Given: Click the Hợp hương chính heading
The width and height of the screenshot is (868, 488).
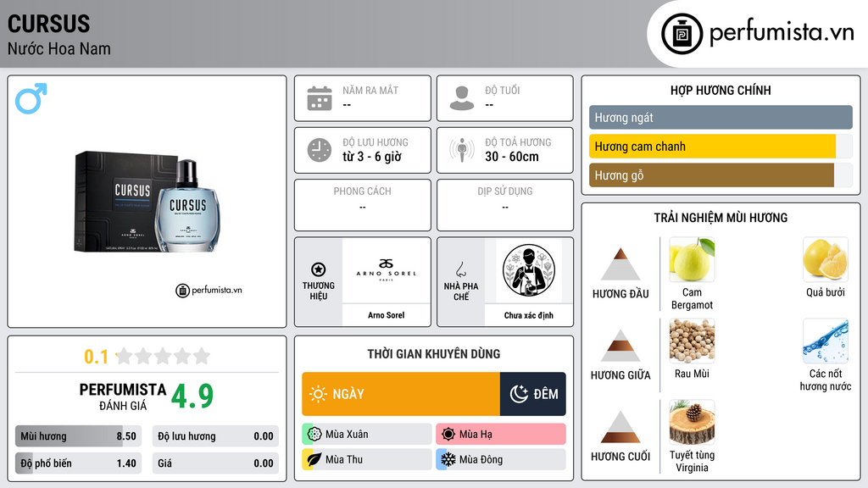Looking at the screenshot, I should pyautogui.click(x=721, y=90).
